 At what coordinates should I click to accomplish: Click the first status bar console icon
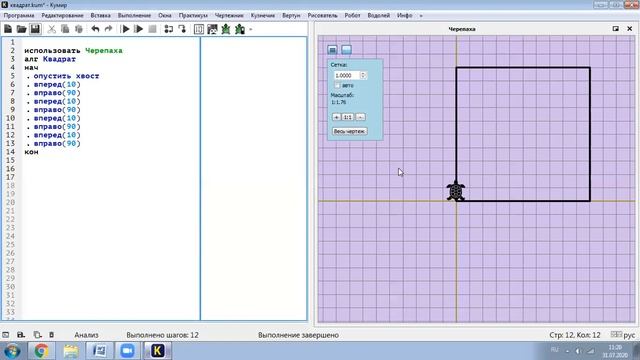tap(6, 335)
